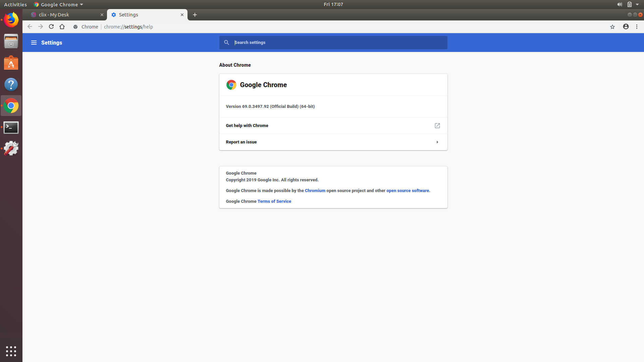Open the user profile icon
The image size is (644, 362).
tap(626, 27)
